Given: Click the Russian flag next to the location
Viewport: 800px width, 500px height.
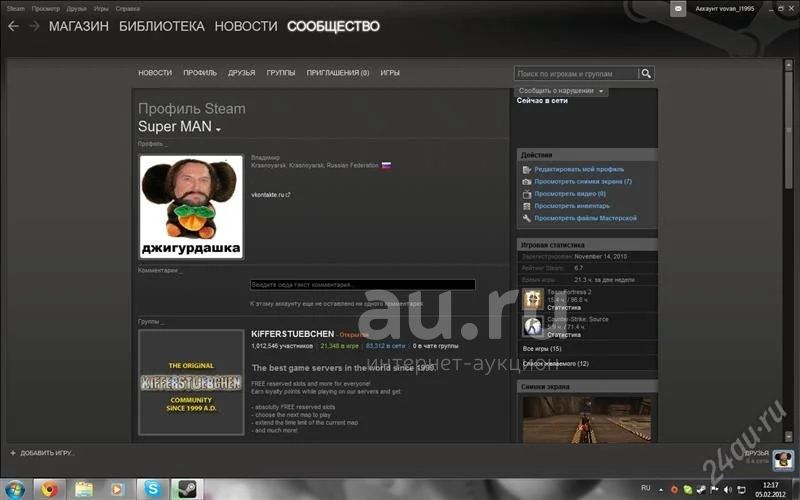Looking at the screenshot, I should [386, 165].
